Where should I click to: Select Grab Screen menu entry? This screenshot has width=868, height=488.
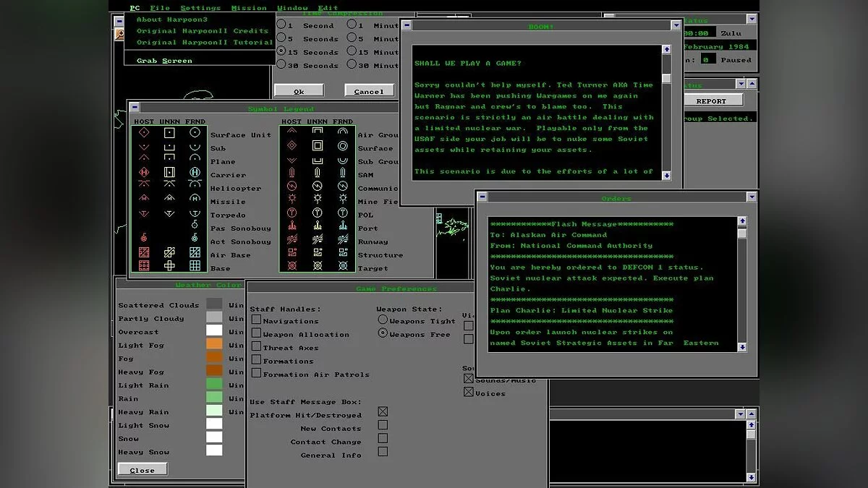tap(164, 61)
